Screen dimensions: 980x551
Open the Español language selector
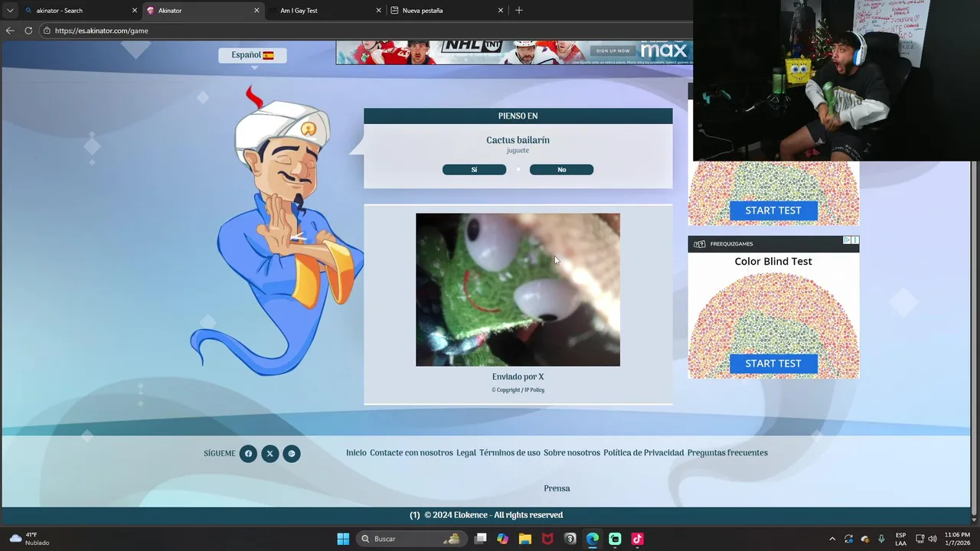coord(253,55)
